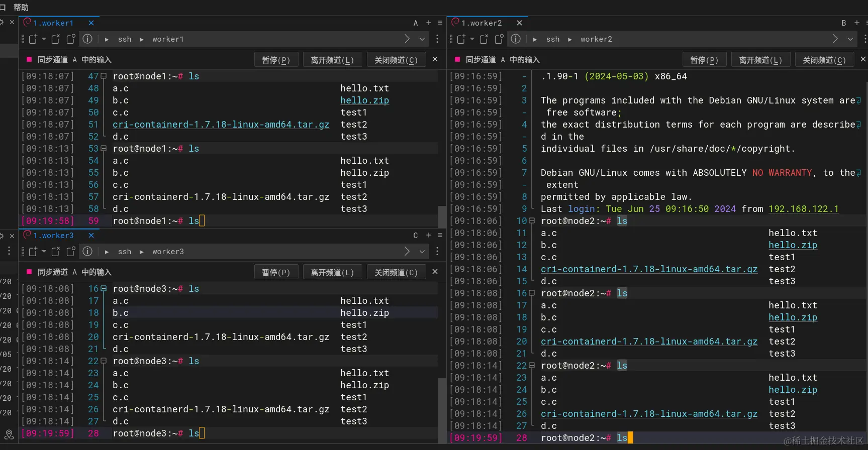Collapse the fold at line 16 in worker3
The image size is (868, 450).
coord(104,289)
